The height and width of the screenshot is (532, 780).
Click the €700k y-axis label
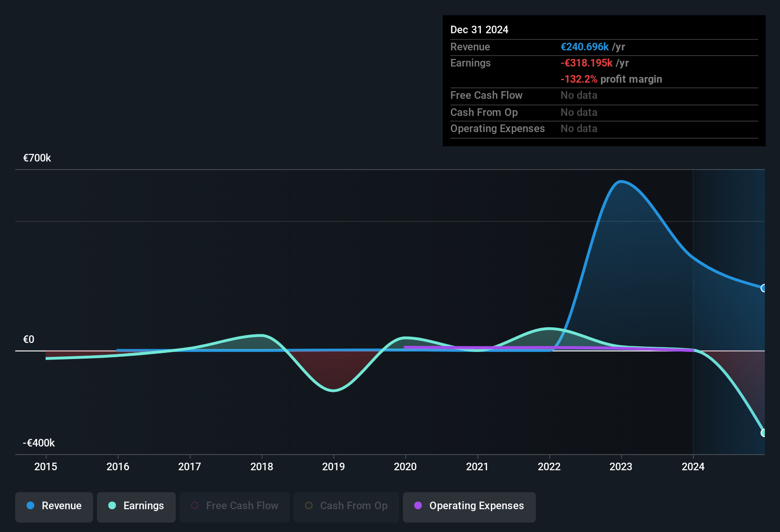pyautogui.click(x=37, y=158)
